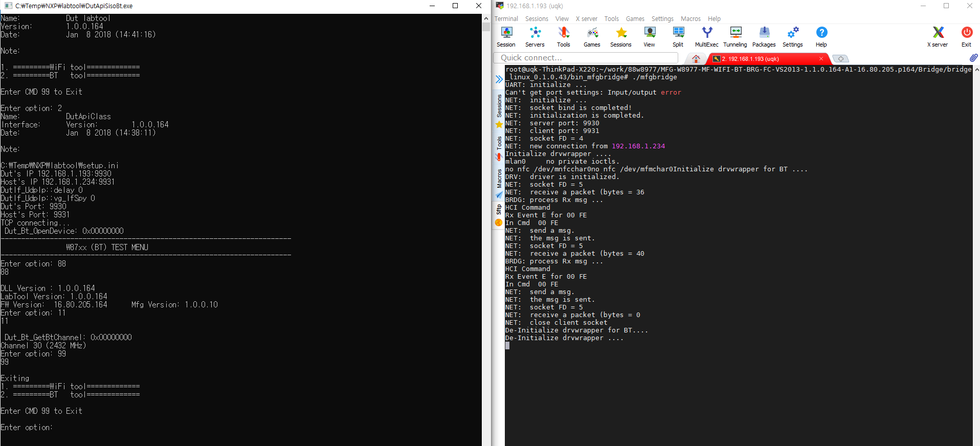980x446 pixels.
Task: Open the Packages toolbar icon
Action: coord(764,37)
